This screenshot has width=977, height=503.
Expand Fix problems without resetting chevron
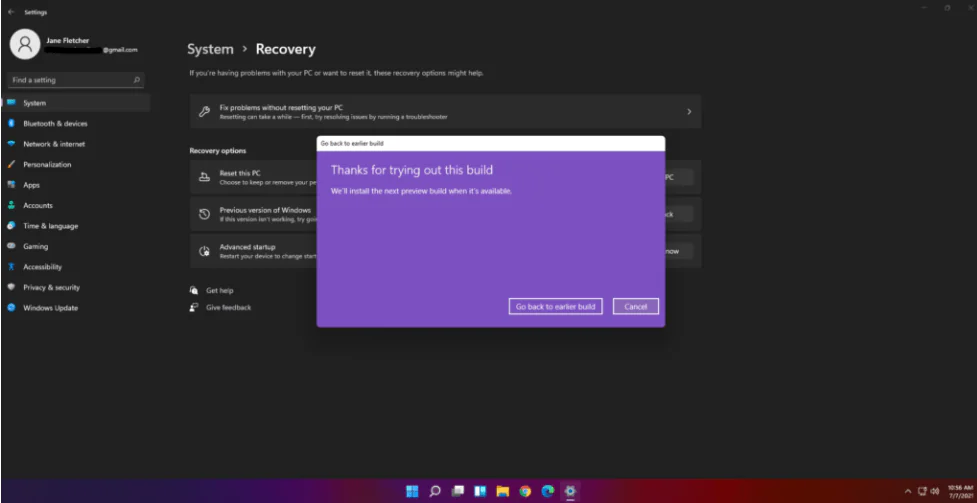688,112
